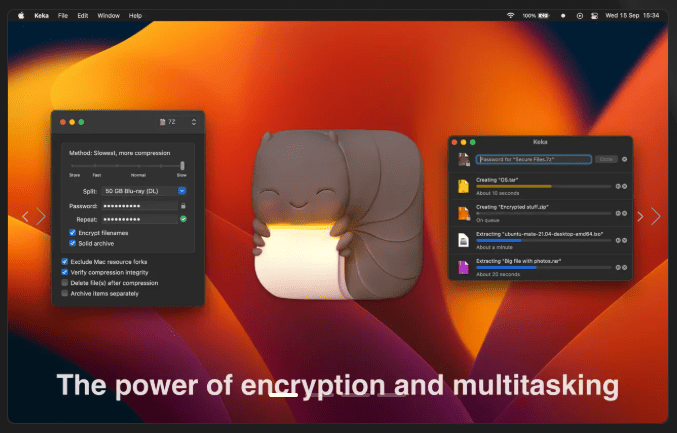Cancel the Creating OS.tar task
Screen dimensions: 677x433
(x=624, y=186)
